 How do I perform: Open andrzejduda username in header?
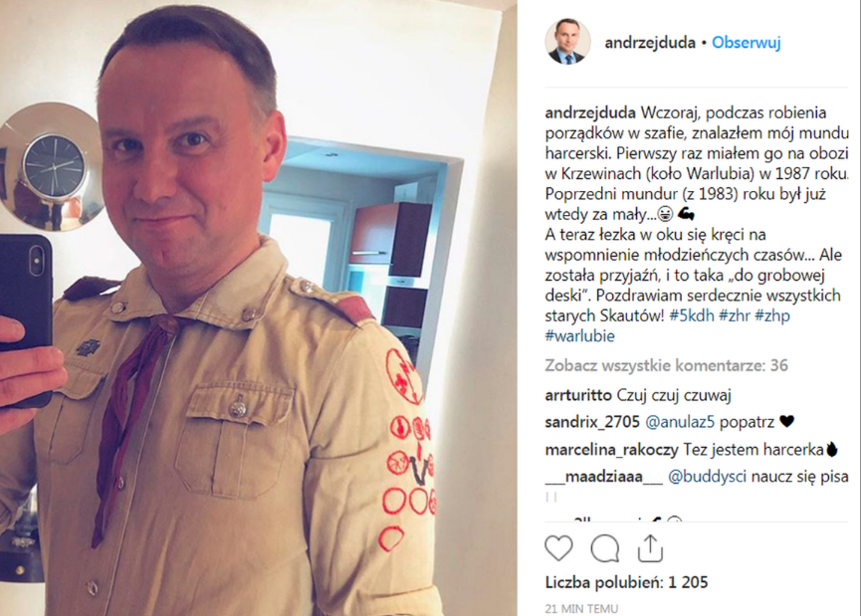click(650, 42)
